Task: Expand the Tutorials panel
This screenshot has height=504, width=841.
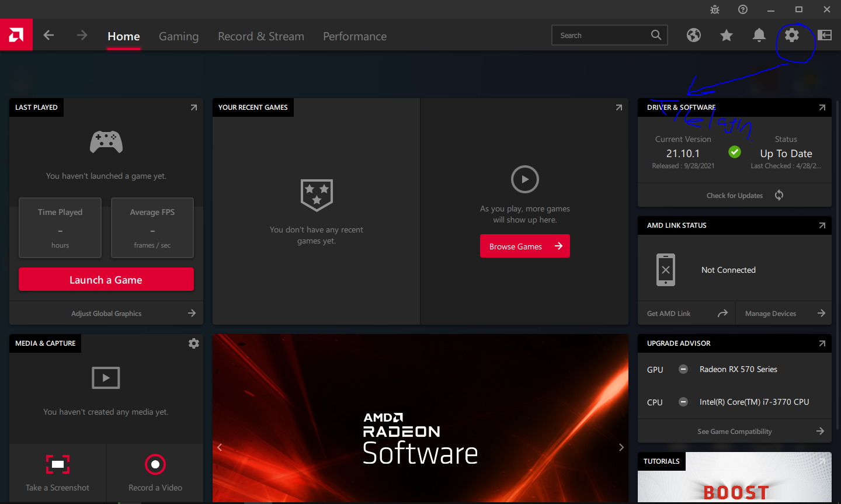Action: click(822, 461)
